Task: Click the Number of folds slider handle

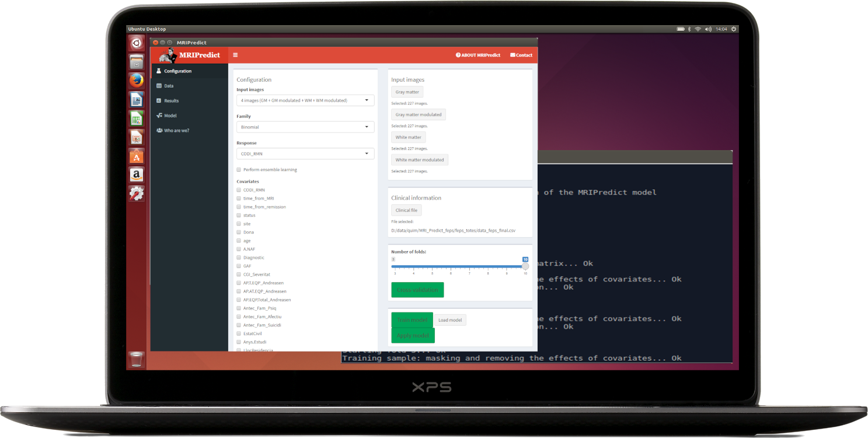Action: [x=525, y=266]
